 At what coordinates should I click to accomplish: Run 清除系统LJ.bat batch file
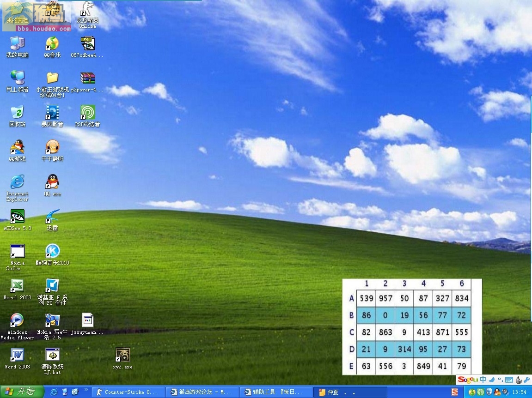pyautogui.click(x=52, y=362)
